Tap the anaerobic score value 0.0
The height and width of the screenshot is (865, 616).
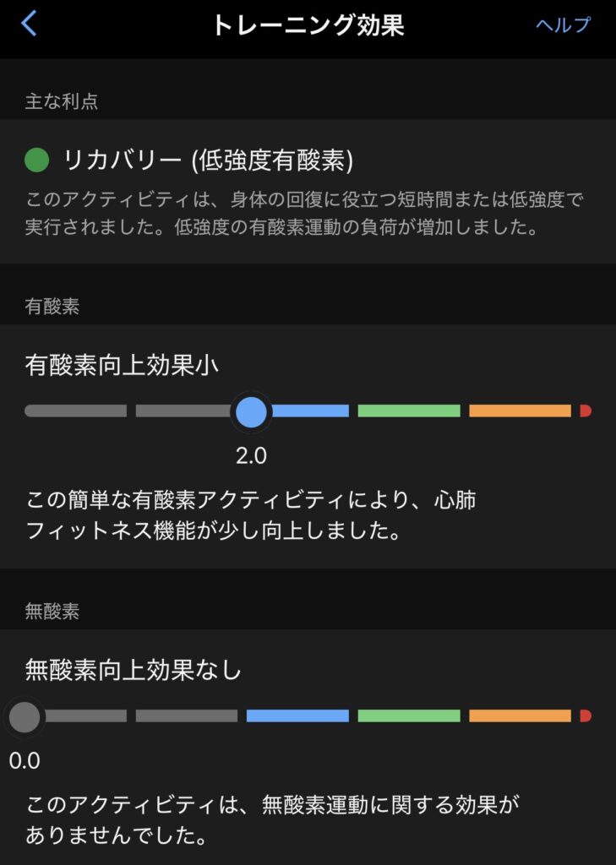click(x=25, y=761)
